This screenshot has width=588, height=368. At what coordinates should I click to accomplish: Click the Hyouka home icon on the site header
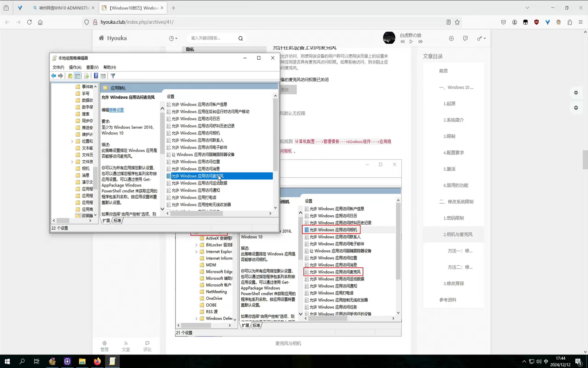(x=101, y=38)
